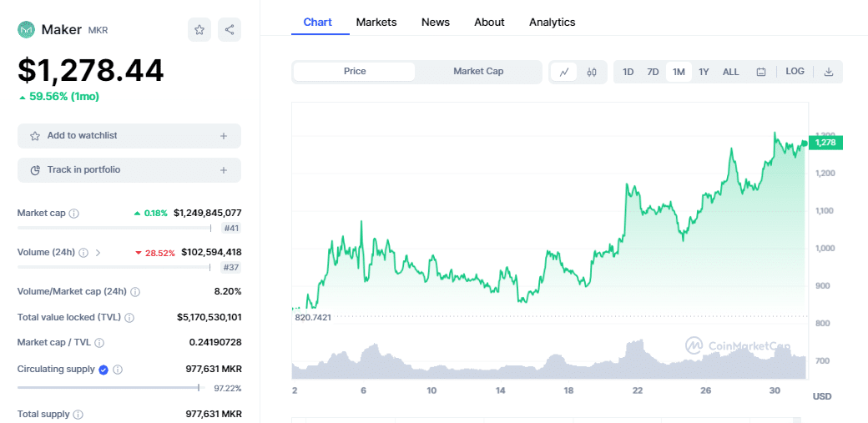Image resolution: width=868 pixels, height=423 pixels.
Task: Click info icon beside Total value locked
Action: [129, 318]
